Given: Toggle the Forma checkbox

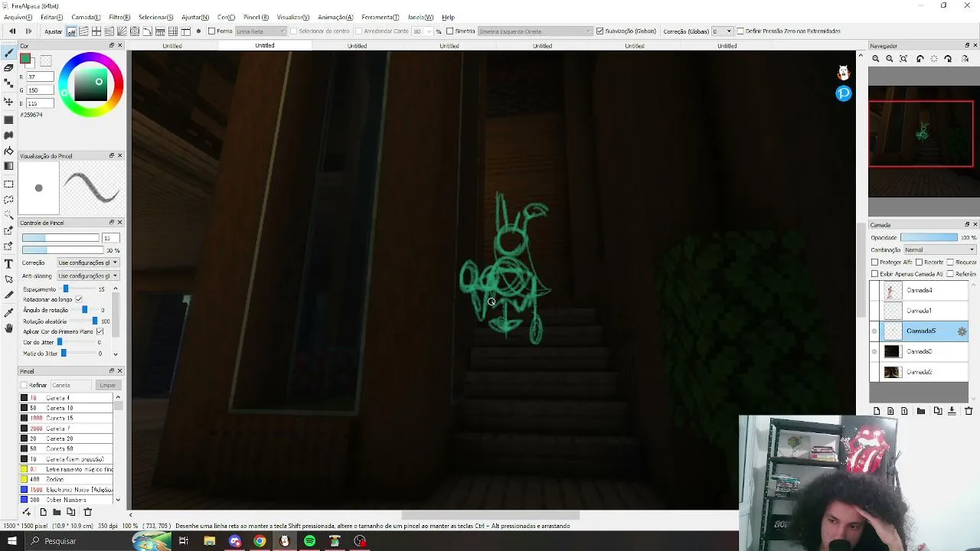Looking at the screenshot, I should click(x=211, y=31).
